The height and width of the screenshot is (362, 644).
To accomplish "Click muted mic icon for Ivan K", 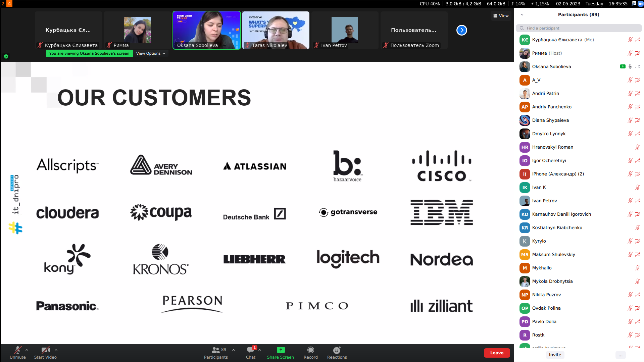I will [638, 187].
